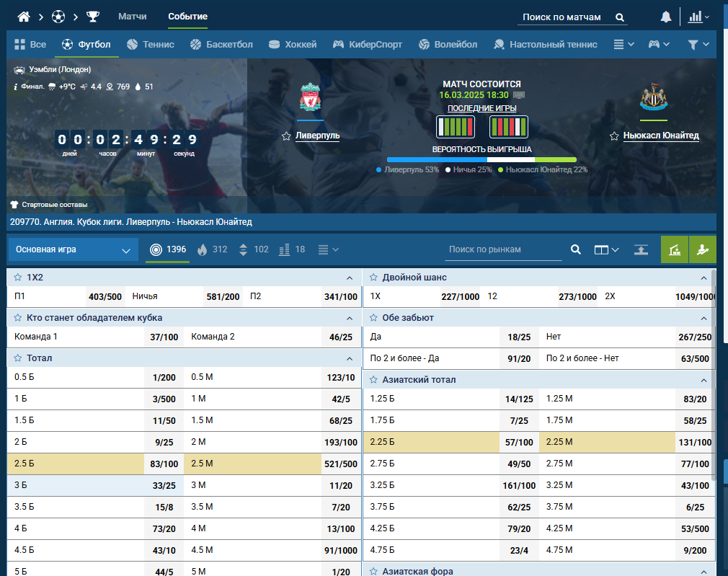This screenshot has height=576, width=728.
Task: Collapse Азиатский тотал section
Action: 704,380
